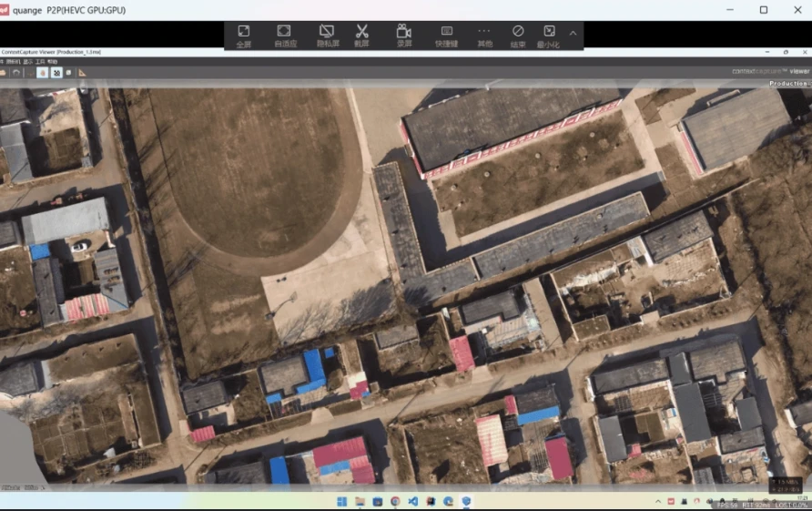Viewport: 812px width, 511px height.
Task: Expand the system tray hidden icons chevron
Action: coord(657,501)
